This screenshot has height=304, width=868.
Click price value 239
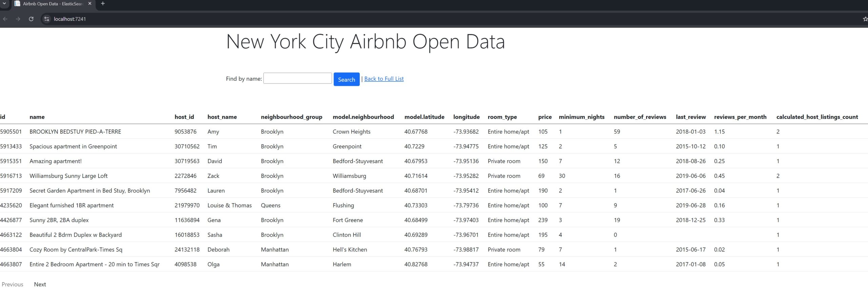(x=543, y=220)
